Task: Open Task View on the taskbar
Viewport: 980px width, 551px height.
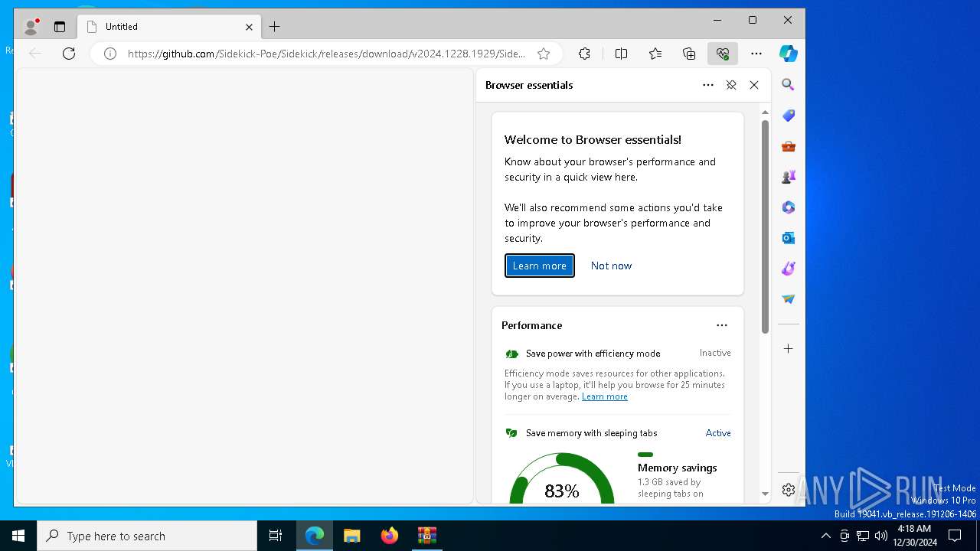Action: (276, 536)
